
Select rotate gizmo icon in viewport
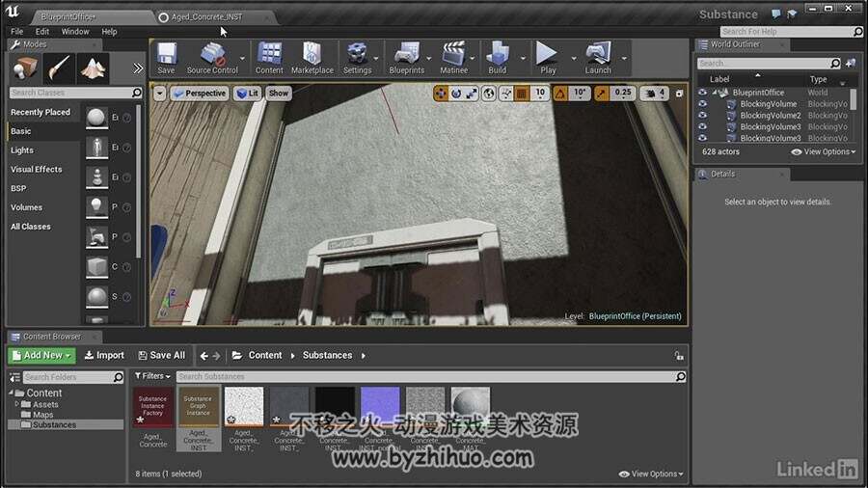(456, 94)
